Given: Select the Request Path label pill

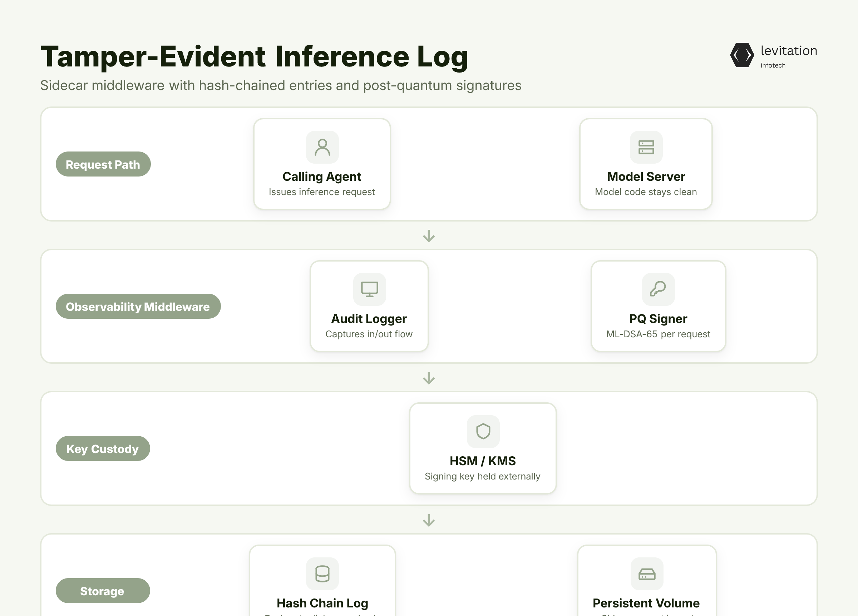Looking at the screenshot, I should click(103, 164).
